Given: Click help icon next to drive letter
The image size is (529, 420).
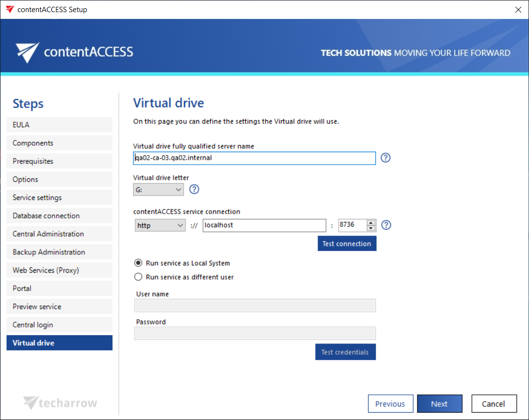Looking at the screenshot, I should point(194,189).
